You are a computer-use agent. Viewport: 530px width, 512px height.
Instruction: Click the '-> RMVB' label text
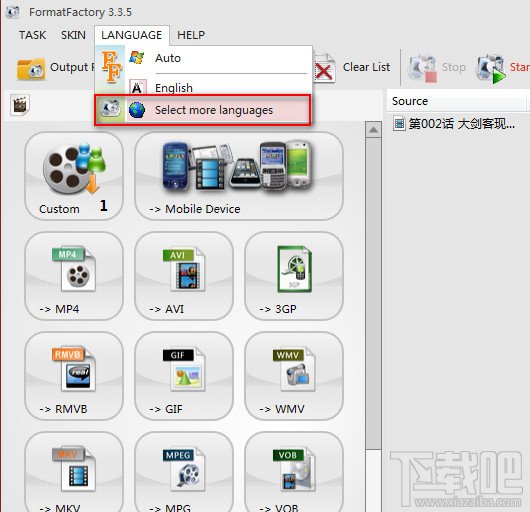pyautogui.click(x=63, y=409)
